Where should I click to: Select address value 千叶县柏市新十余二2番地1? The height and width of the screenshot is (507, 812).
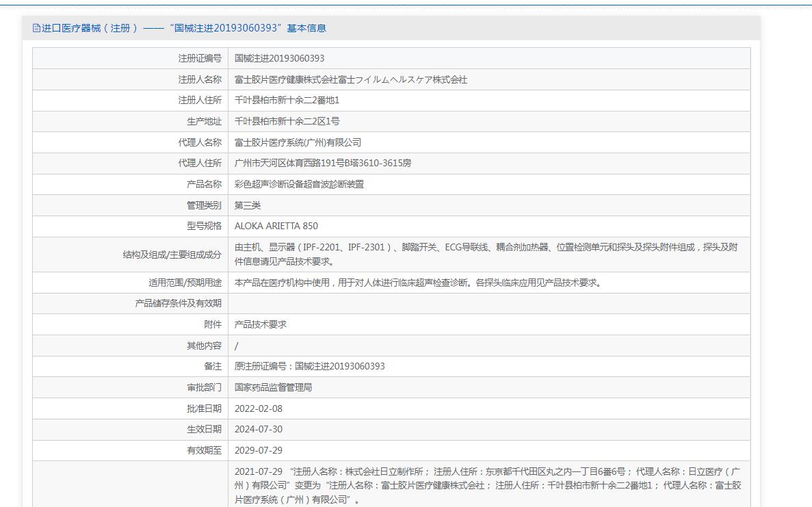[287, 100]
